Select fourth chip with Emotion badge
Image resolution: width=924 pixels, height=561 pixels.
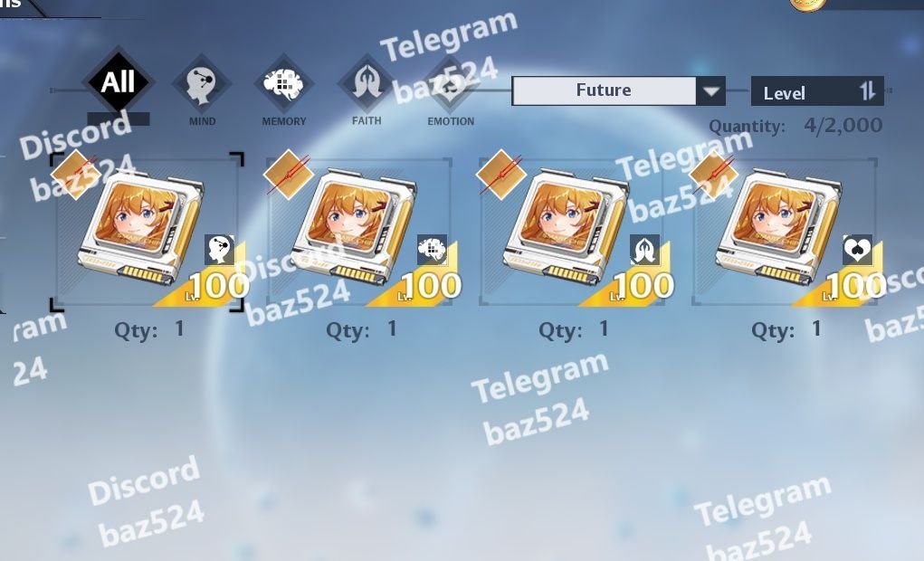[785, 232]
